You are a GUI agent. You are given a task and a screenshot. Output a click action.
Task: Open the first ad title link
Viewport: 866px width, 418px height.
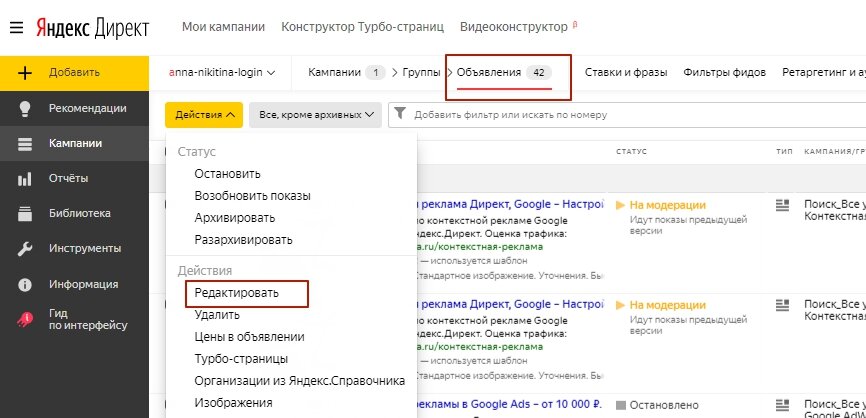(x=511, y=205)
